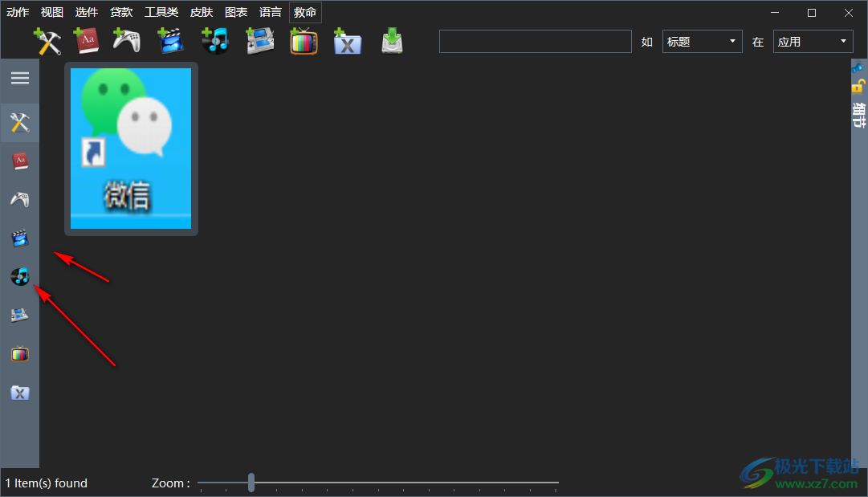Open the 标题 search field dropdown

(702, 42)
